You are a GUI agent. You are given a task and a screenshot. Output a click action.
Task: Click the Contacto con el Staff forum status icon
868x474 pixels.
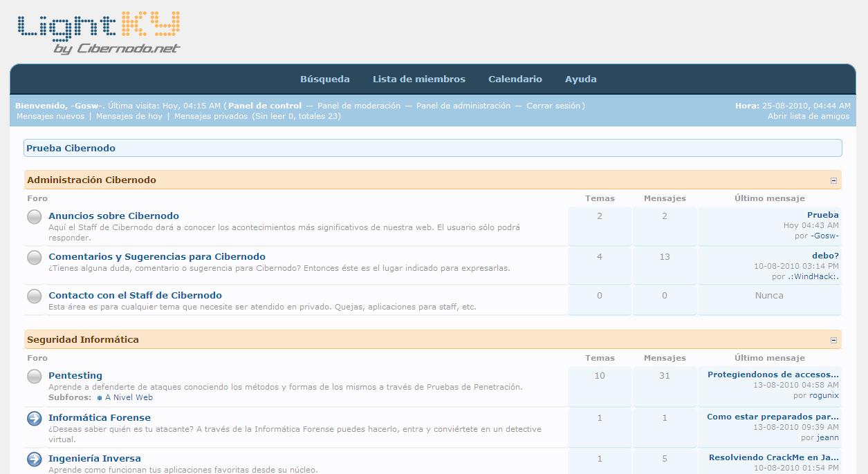click(35, 296)
